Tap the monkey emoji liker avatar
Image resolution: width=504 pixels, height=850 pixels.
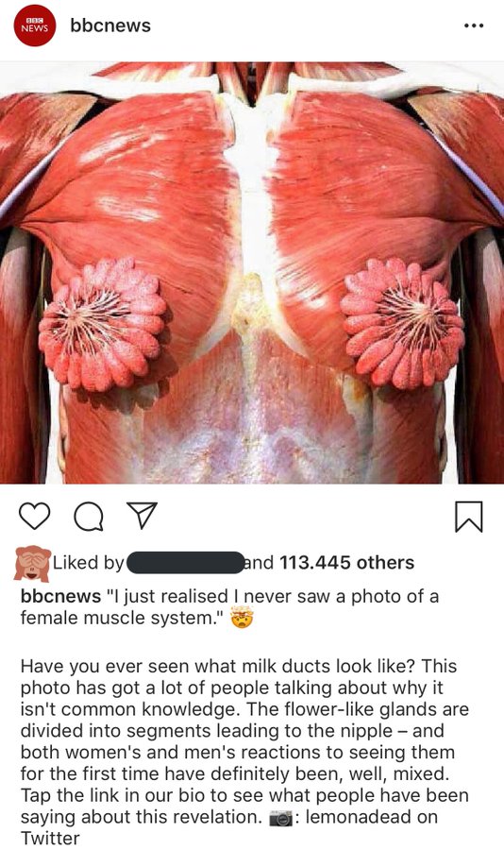pyautogui.click(x=32, y=563)
